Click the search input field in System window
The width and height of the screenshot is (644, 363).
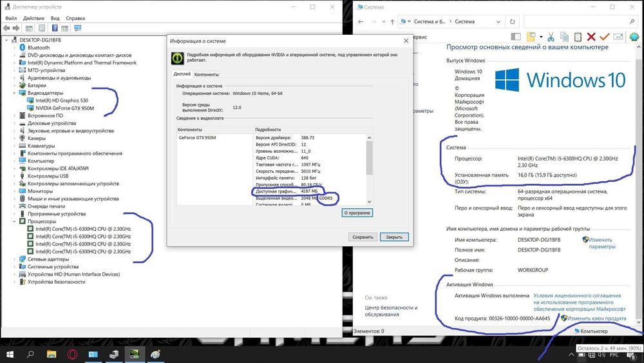click(x=575, y=22)
